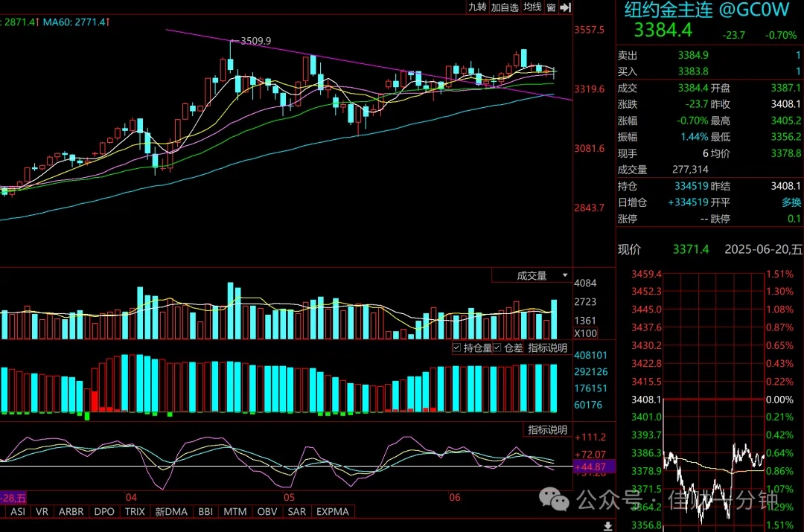Toggle the 仓差 checkbox
Screen dimensions: 804x532
click(x=497, y=348)
